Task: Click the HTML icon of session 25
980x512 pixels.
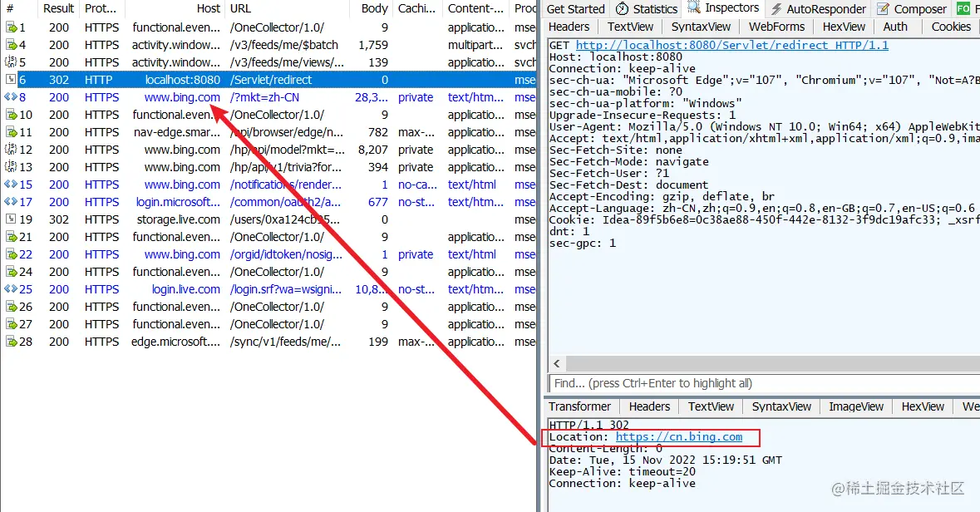Action: [12, 289]
